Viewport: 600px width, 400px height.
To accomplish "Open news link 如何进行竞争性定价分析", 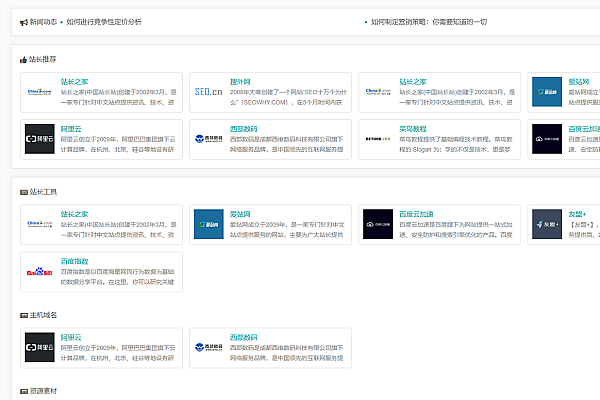I will 104,22.
